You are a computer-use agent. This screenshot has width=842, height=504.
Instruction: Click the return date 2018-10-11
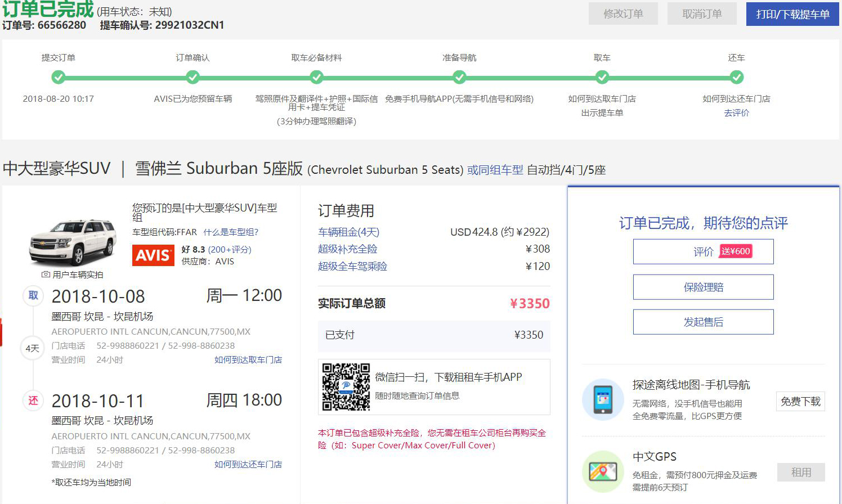[x=98, y=401]
